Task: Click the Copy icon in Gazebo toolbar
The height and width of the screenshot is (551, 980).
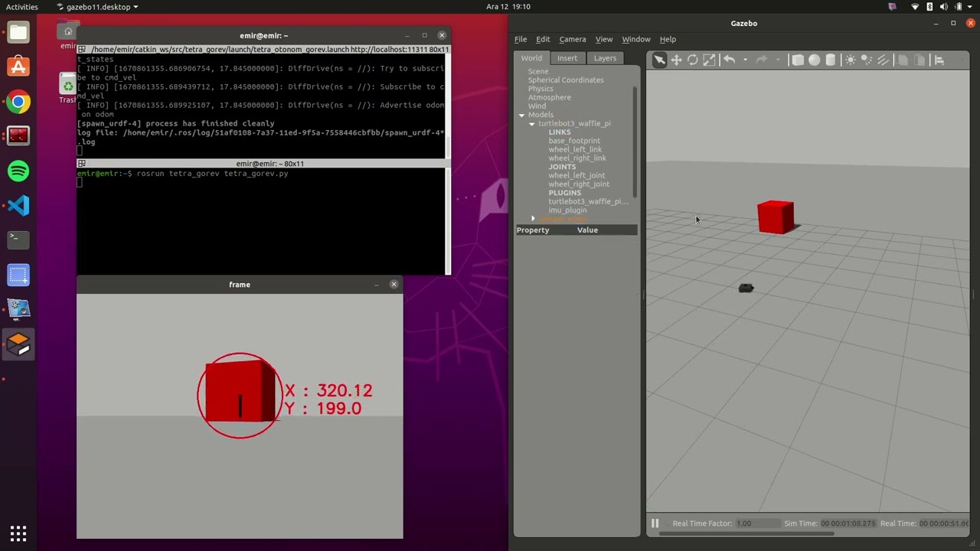Action: coord(903,60)
